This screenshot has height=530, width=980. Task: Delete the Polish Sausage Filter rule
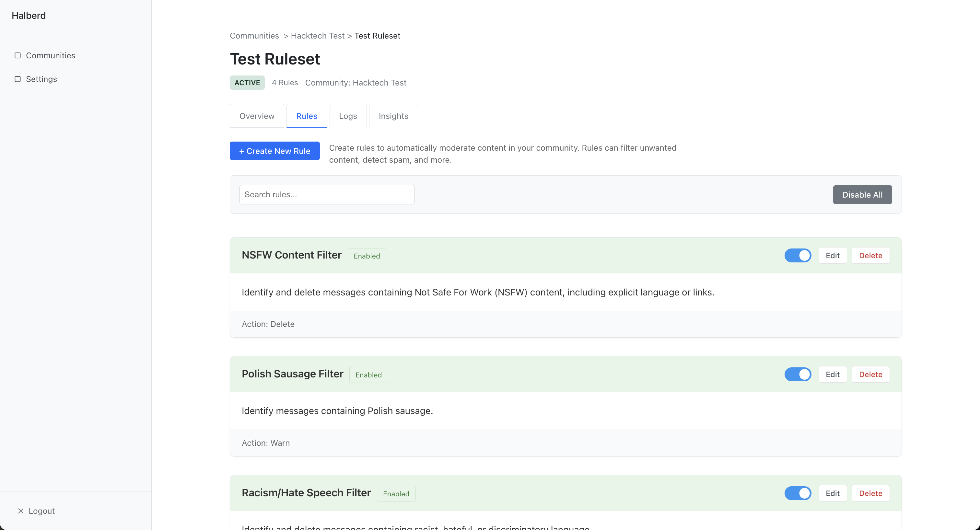pyautogui.click(x=870, y=374)
